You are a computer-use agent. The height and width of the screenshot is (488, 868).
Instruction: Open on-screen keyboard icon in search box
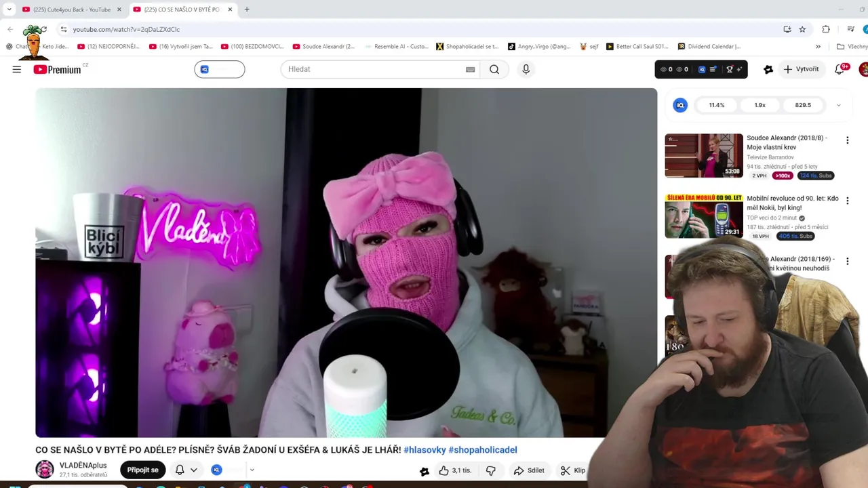click(x=470, y=69)
